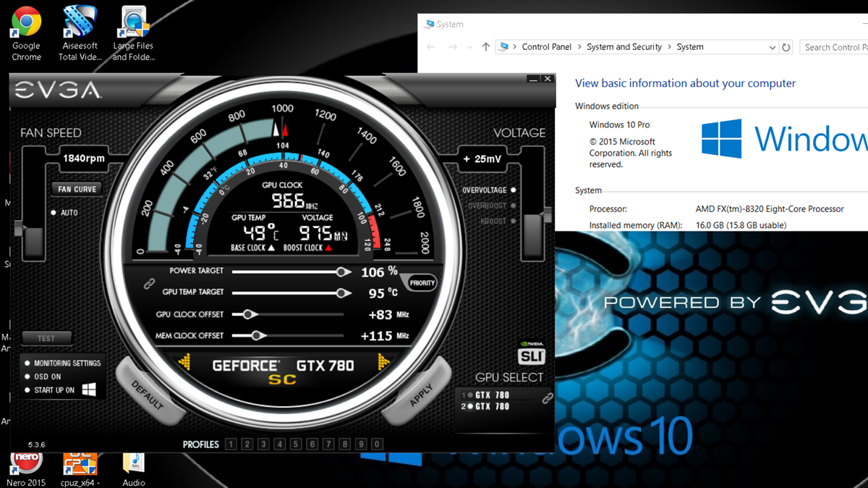Click + 25mV voltage readout
868x488 pixels.
tap(481, 159)
